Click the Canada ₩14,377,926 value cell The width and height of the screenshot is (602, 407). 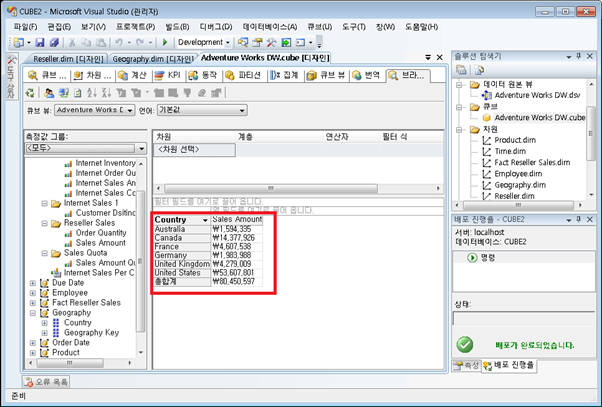(x=237, y=238)
